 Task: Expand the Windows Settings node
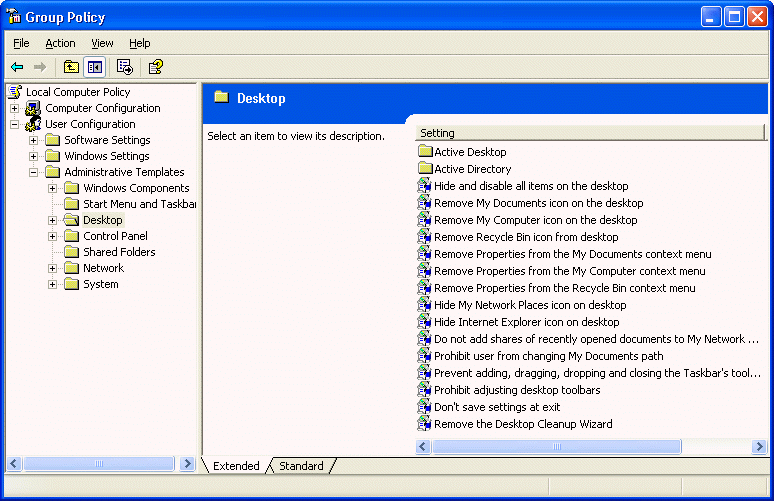click(x=34, y=156)
